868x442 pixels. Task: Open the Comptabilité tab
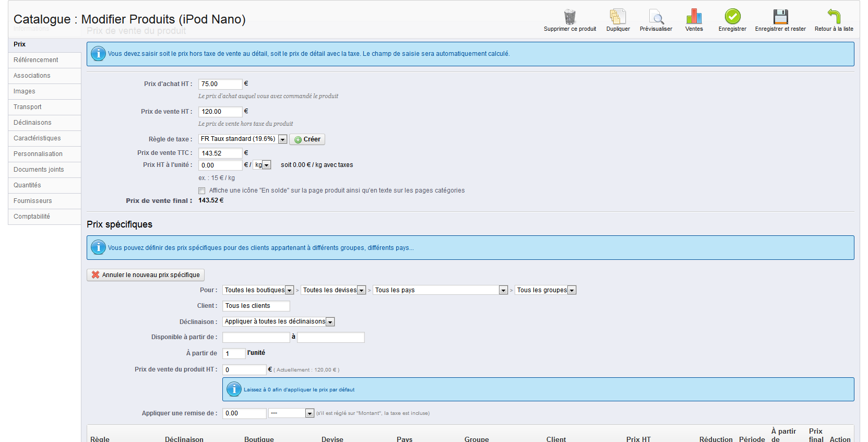click(44, 217)
